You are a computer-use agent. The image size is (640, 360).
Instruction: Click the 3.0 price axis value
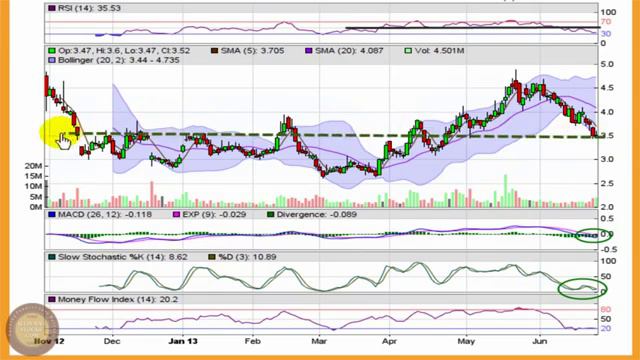607,159
